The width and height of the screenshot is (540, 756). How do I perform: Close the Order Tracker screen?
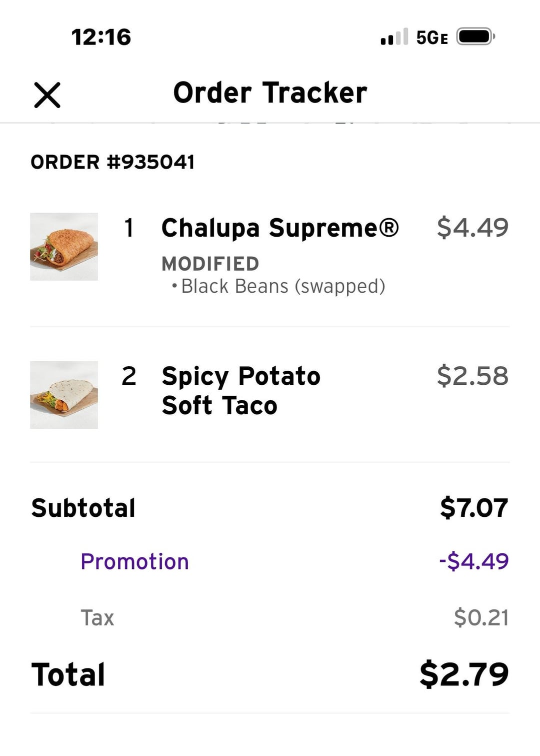click(47, 95)
